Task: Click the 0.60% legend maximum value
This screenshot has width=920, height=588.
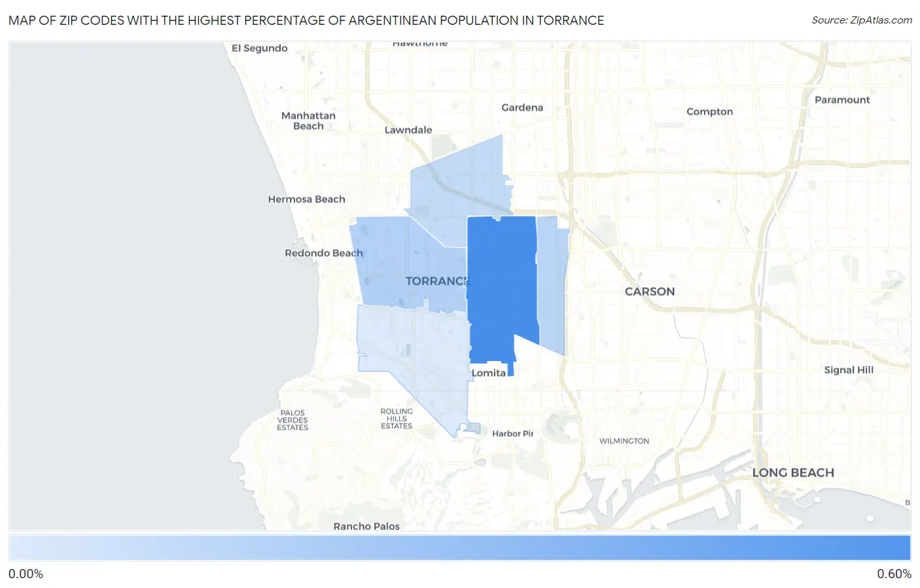Action: [x=894, y=574]
